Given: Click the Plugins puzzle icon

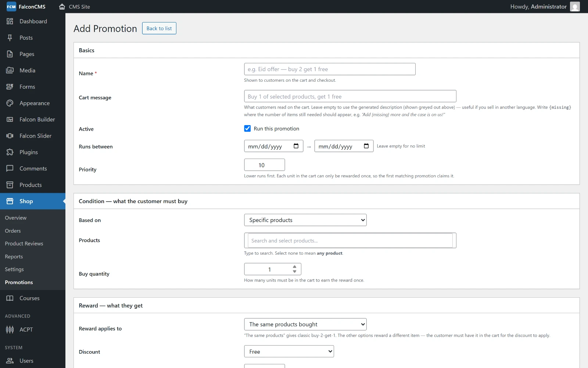Looking at the screenshot, I should (10, 152).
